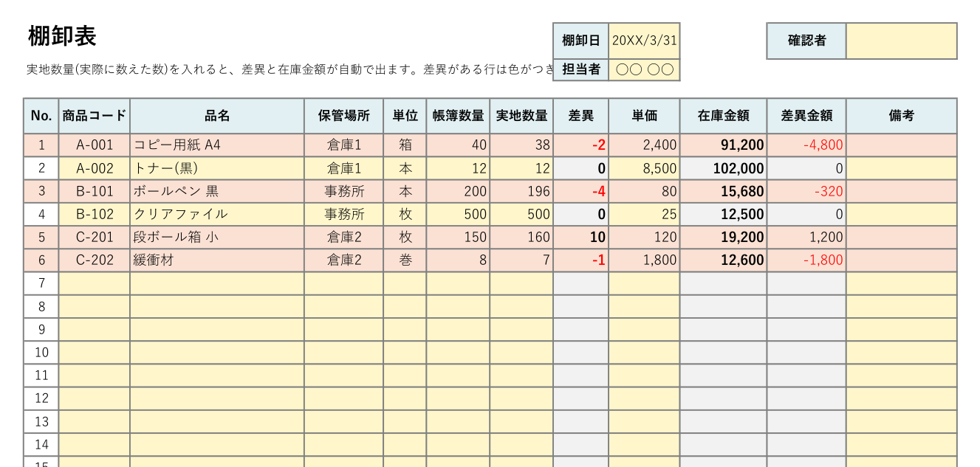
Task: Select the 緩衝材 cell
Action: [217, 260]
